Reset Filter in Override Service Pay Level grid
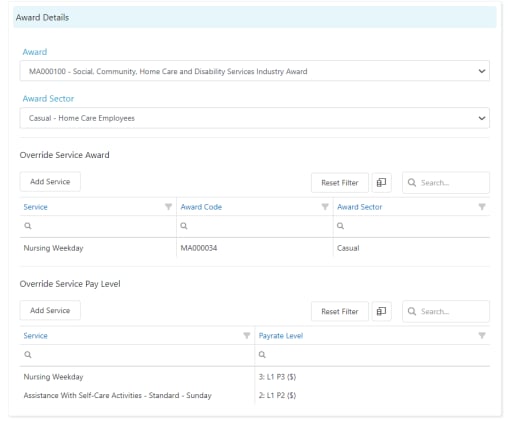This screenshot has height=423, width=508. pyautogui.click(x=340, y=311)
